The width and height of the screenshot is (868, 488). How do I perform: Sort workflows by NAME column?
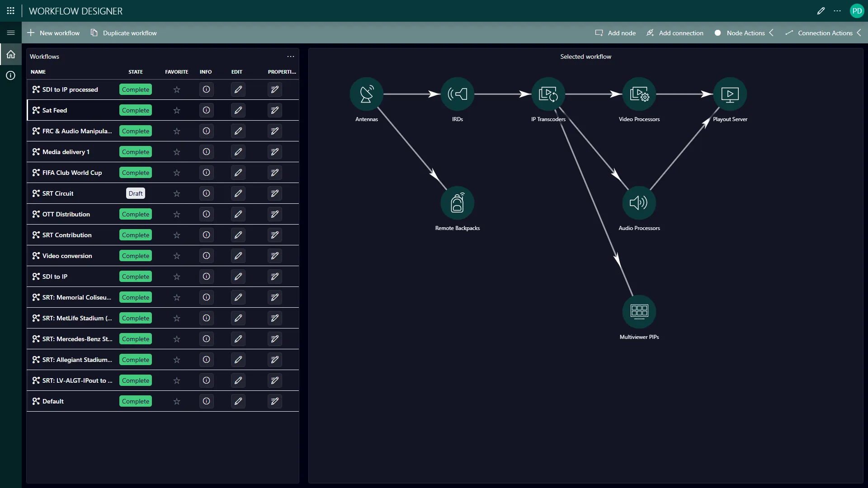(38, 72)
